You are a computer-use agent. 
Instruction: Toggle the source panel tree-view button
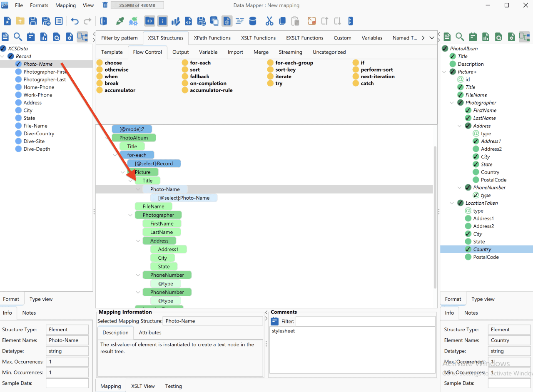[82, 37]
